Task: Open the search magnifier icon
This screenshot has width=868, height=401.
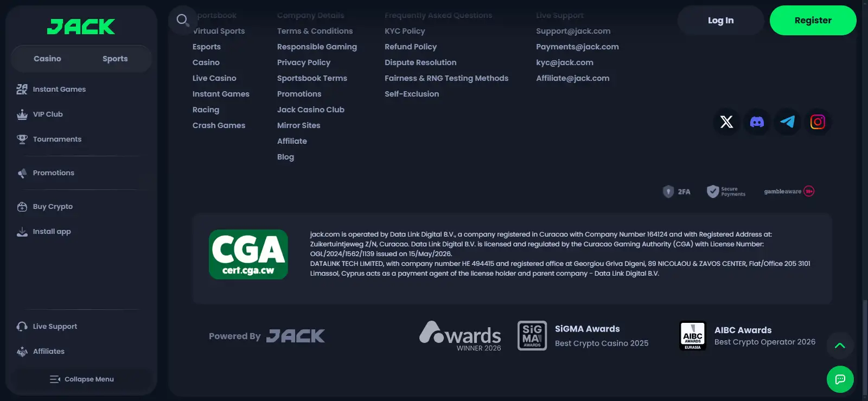Action: click(183, 20)
